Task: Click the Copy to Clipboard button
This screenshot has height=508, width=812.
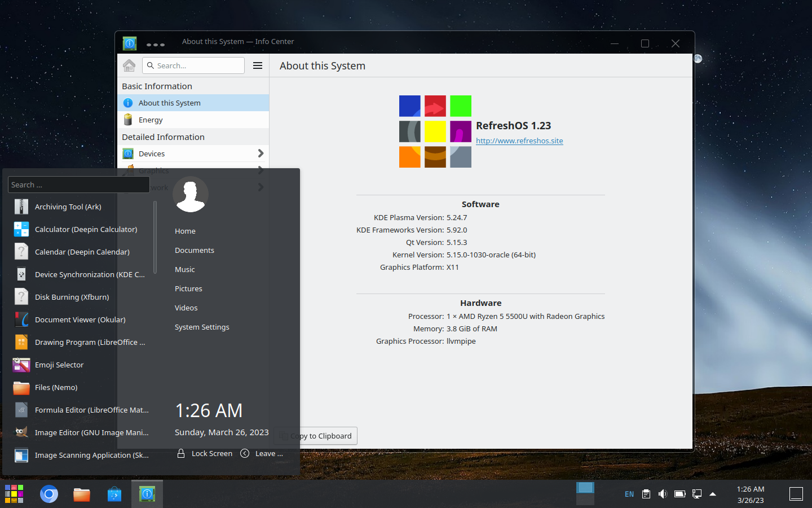Action: (316, 436)
